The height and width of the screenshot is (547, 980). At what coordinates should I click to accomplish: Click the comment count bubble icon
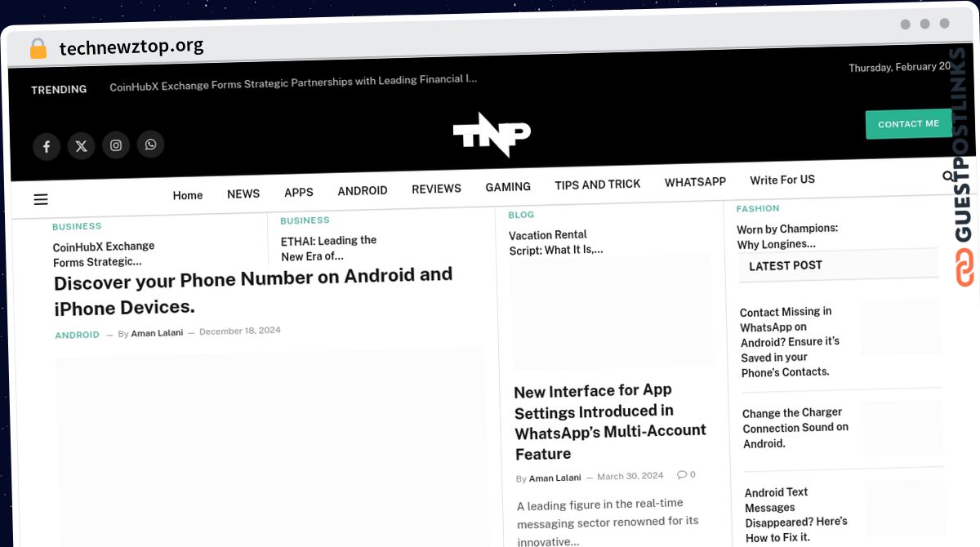[682, 474]
